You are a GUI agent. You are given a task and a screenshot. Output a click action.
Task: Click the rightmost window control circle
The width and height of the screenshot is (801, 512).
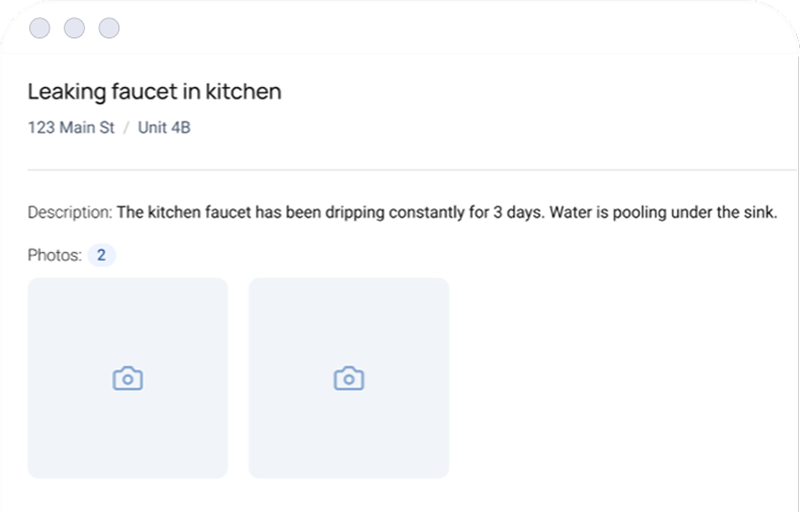point(109,28)
